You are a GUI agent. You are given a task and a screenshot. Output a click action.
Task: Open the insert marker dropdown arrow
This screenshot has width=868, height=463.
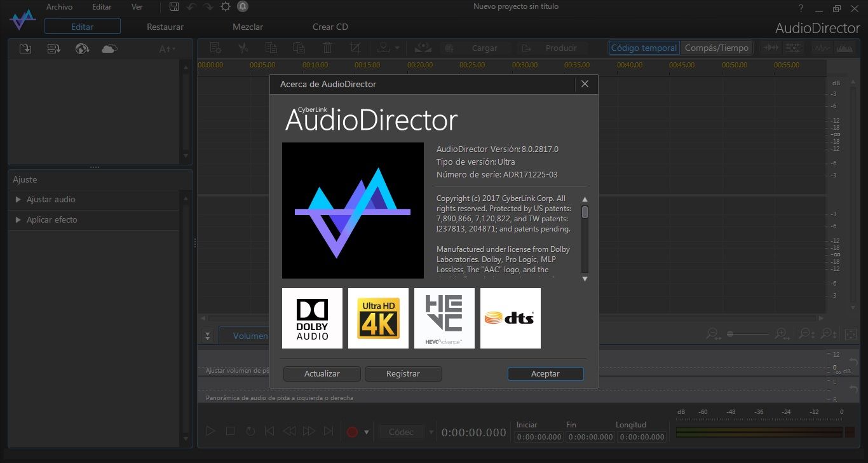[x=397, y=48]
